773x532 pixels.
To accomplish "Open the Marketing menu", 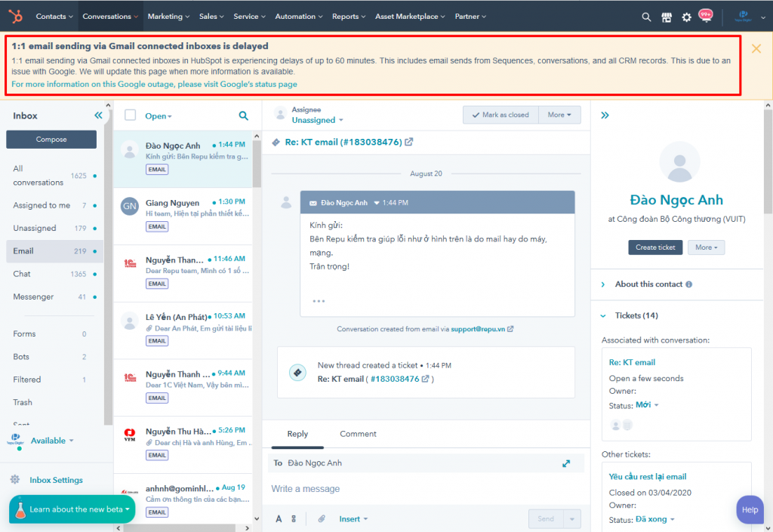I will coord(168,17).
